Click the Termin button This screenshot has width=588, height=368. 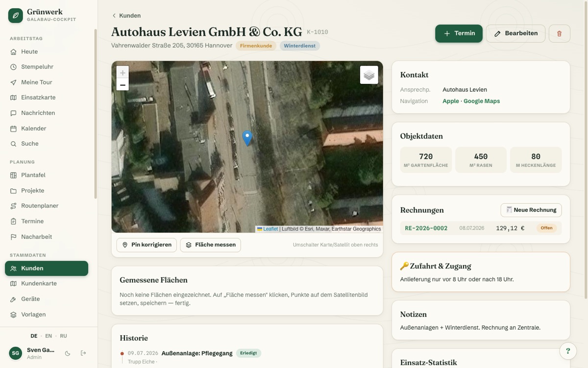click(x=459, y=33)
